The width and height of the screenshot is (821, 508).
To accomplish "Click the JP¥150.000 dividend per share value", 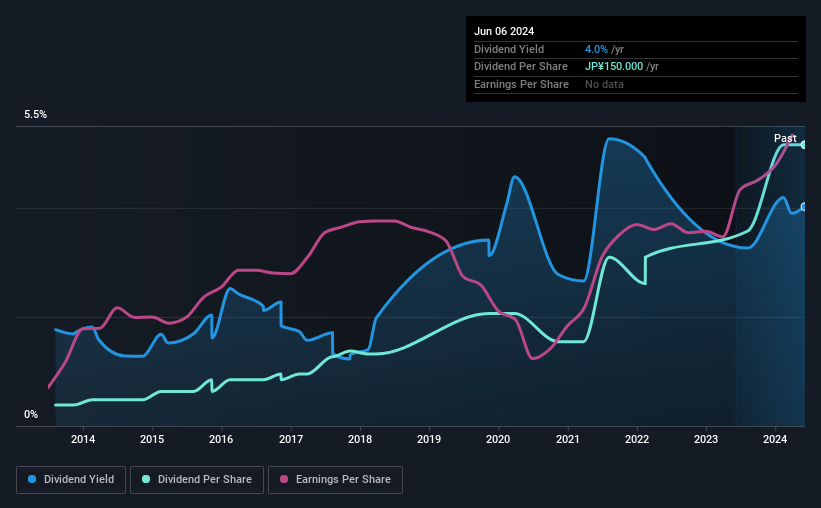I will (614, 67).
